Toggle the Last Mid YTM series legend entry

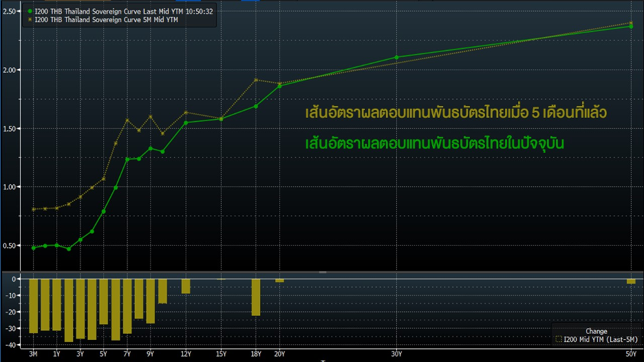pyautogui.click(x=120, y=12)
